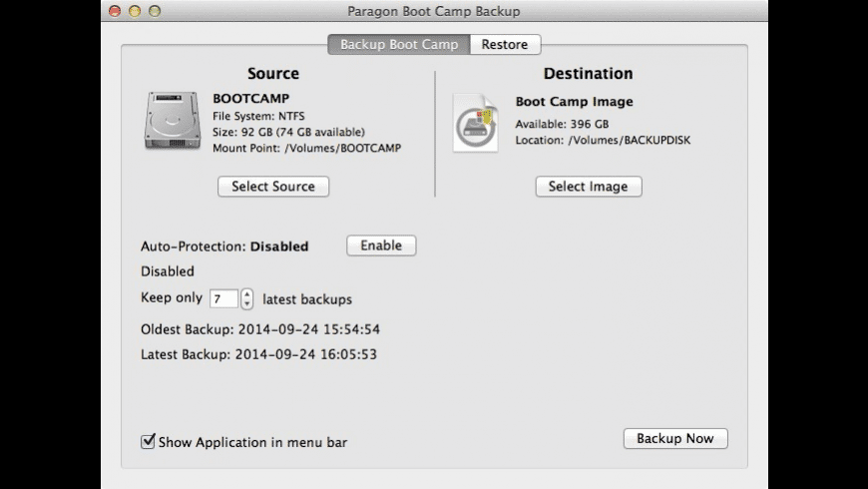
Task: Enable Auto-Protection
Action: click(x=381, y=245)
